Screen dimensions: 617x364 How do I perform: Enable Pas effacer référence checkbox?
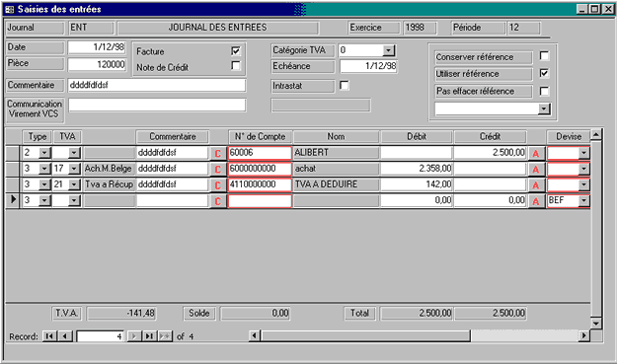[x=544, y=91]
